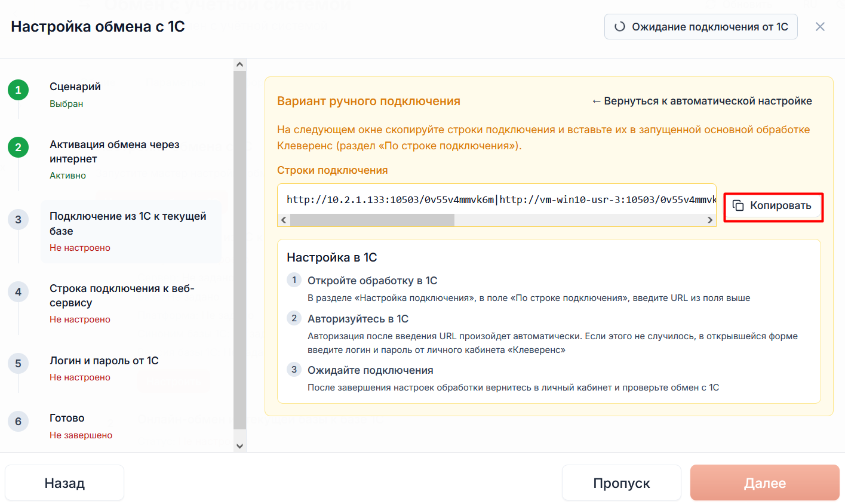Click Вернуться к автоматической настройке link

click(x=702, y=101)
